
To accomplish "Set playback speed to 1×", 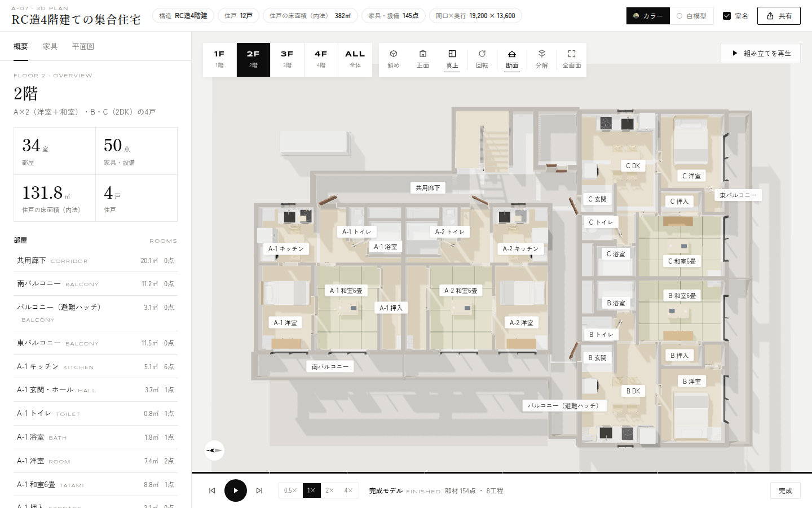I will click(x=311, y=491).
